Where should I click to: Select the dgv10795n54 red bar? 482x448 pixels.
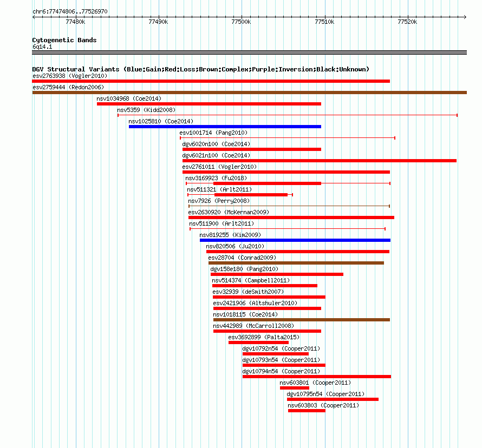pyautogui.click(x=333, y=399)
